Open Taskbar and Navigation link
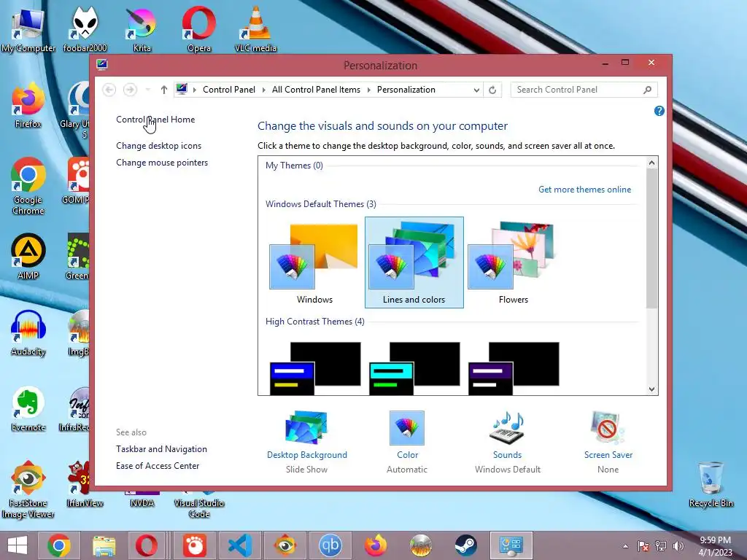This screenshot has width=747, height=560. pyautogui.click(x=161, y=449)
